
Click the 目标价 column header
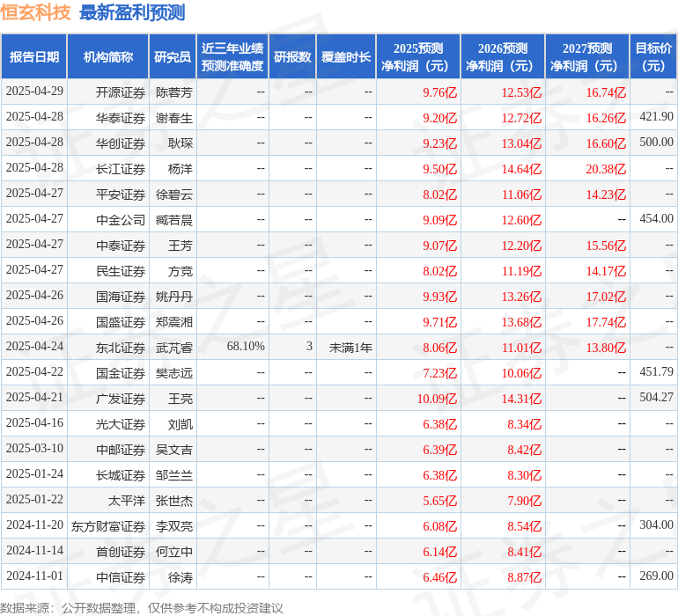tap(653, 56)
